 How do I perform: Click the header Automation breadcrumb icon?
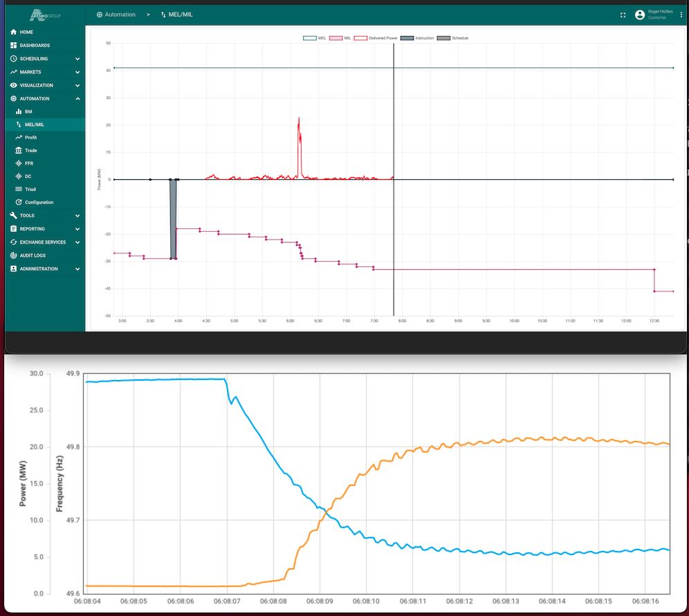click(x=100, y=15)
